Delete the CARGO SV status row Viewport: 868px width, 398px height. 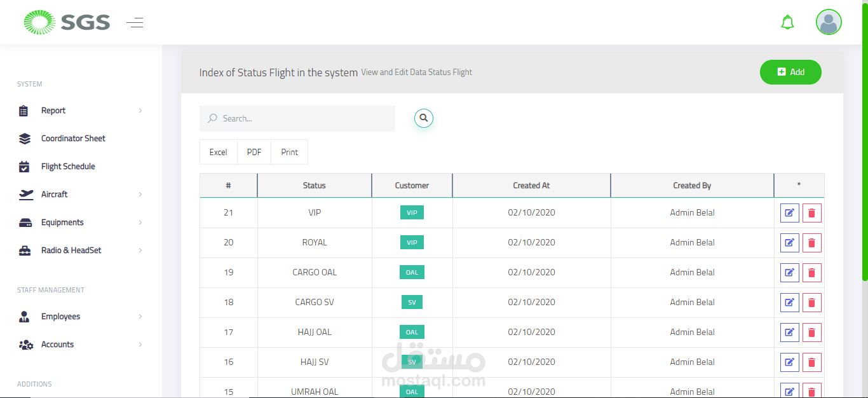click(x=811, y=303)
